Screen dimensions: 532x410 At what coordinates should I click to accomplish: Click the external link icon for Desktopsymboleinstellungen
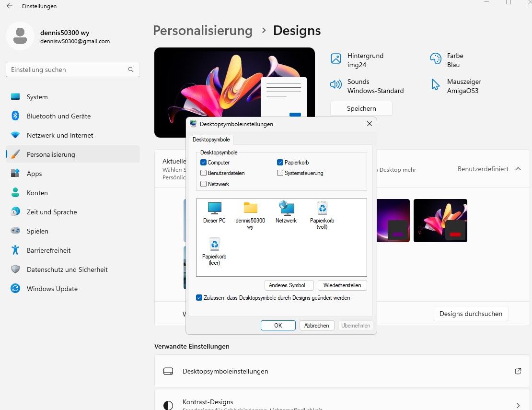[x=518, y=371]
